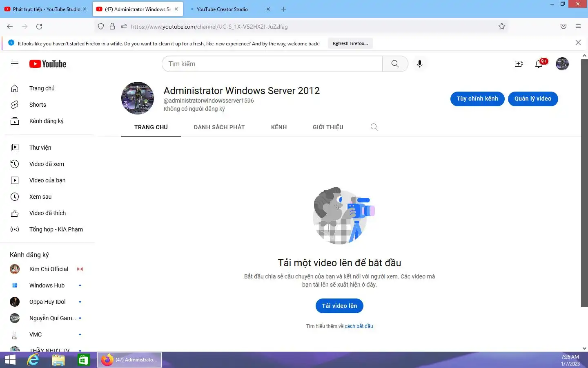Screen dimensions: 588x368
Task: Open Windows Hub subscription
Action: [47, 285]
